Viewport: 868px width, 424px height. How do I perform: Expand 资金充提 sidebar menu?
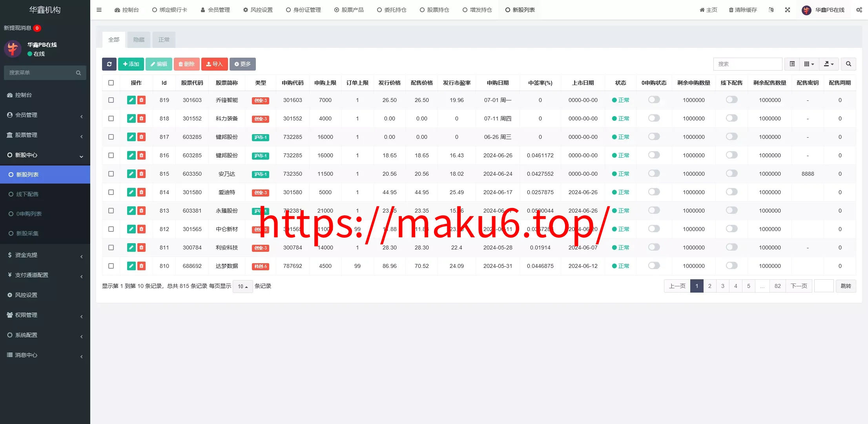click(45, 255)
